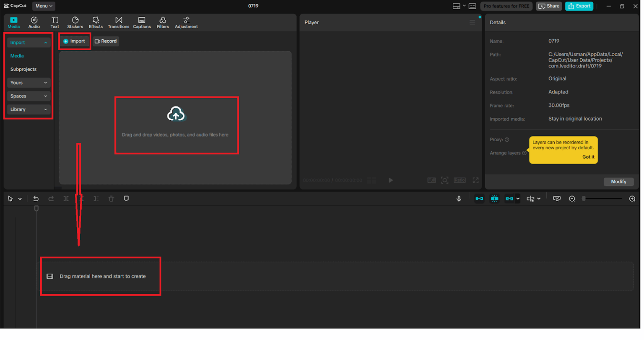Open the Stickers panel
Image resolution: width=644 pixels, height=340 pixels.
tap(75, 22)
